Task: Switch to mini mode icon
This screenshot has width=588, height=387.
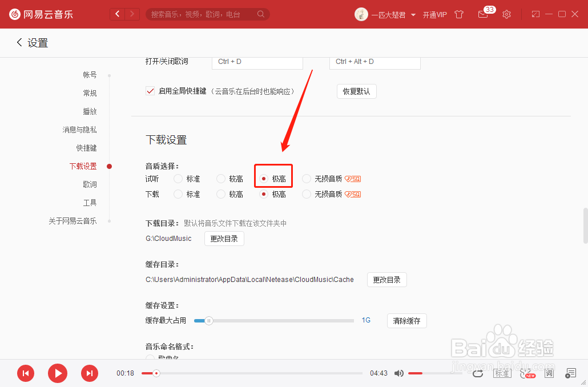Action: point(535,14)
